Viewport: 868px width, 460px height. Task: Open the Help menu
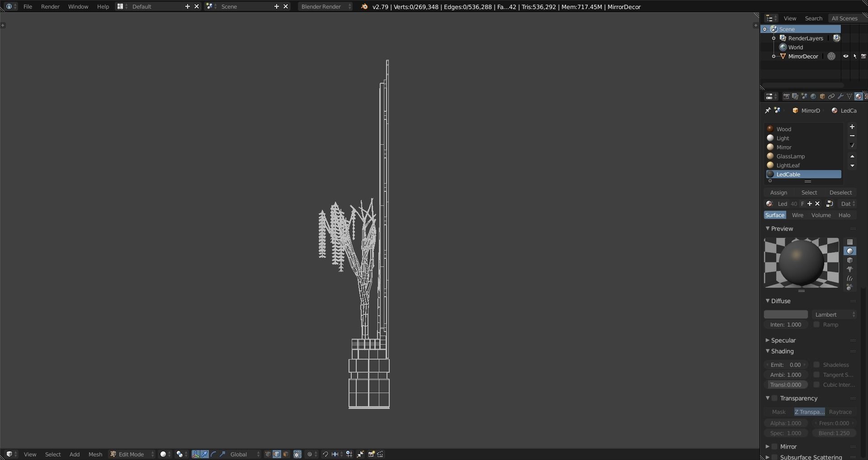[103, 6]
